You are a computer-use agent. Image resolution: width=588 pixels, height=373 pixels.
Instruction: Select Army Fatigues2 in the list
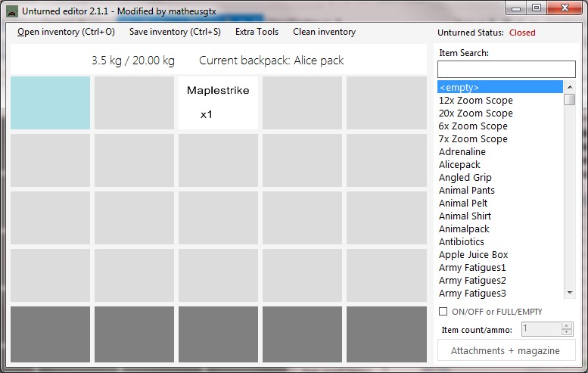click(472, 280)
